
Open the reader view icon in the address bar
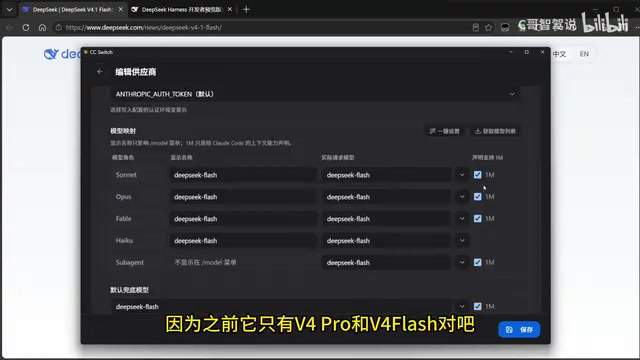[x=476, y=27]
